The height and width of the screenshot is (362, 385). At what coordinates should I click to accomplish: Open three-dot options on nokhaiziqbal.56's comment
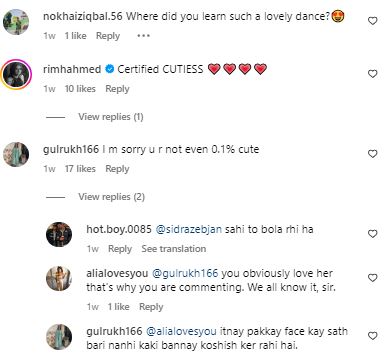pyautogui.click(x=143, y=36)
